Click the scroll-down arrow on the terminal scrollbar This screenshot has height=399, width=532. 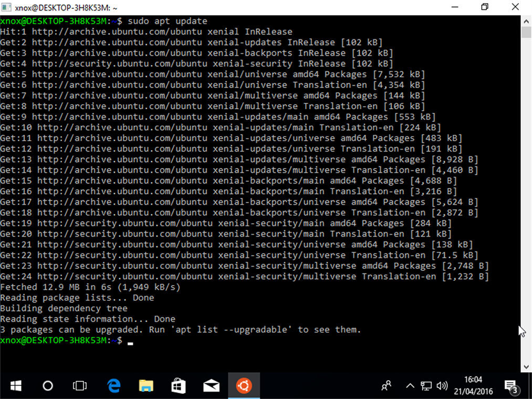click(x=527, y=366)
